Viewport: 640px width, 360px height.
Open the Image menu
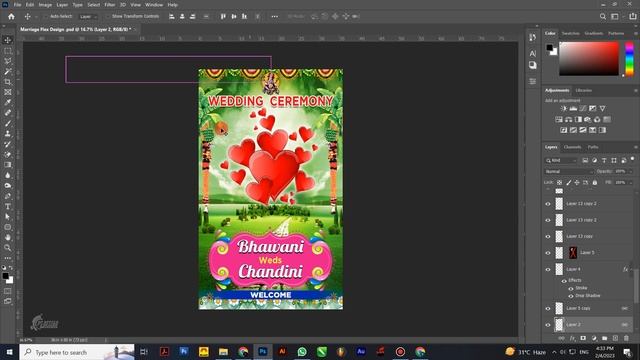pos(45,5)
